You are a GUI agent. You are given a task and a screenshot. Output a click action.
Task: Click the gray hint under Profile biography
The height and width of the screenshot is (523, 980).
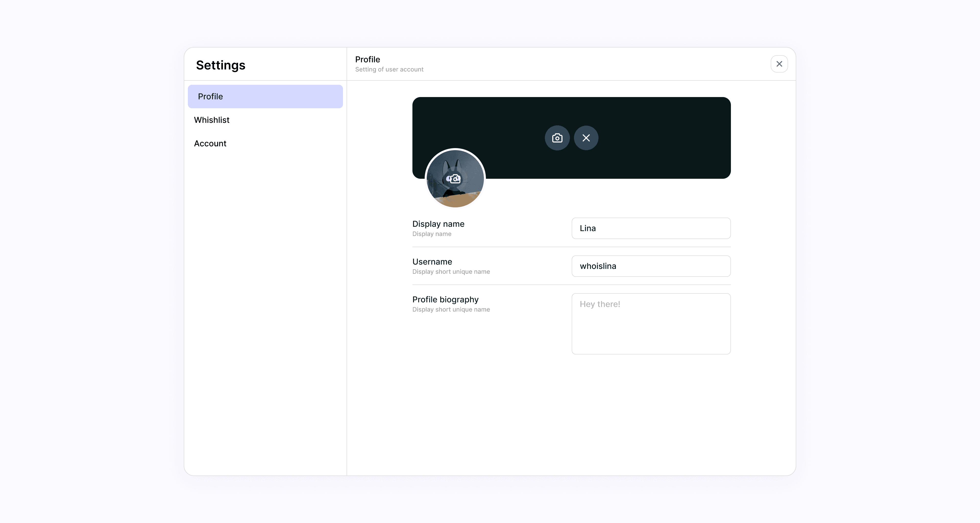[451, 310]
